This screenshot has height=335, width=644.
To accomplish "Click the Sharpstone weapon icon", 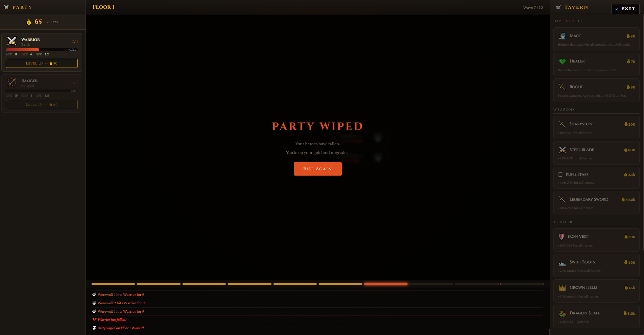I will [x=562, y=124].
